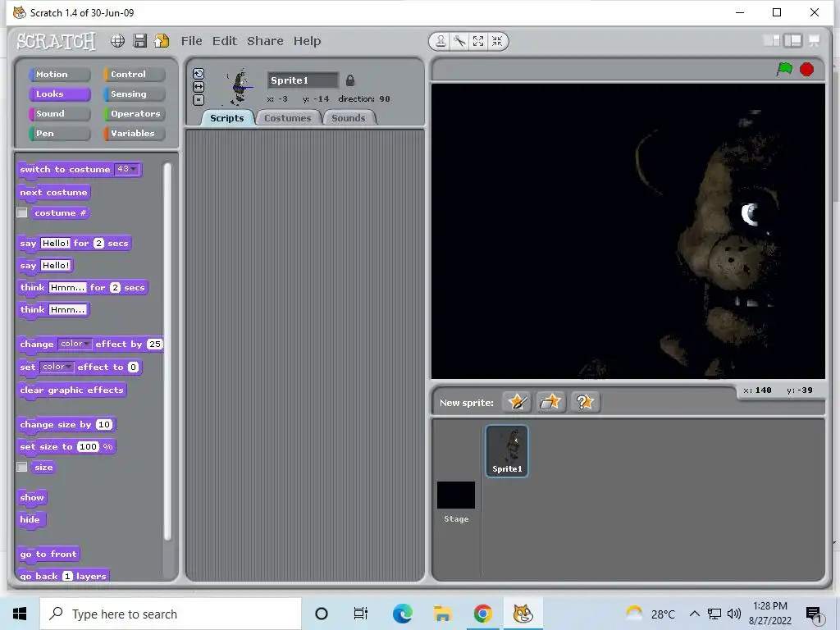Open the notification center icon

pos(815,614)
